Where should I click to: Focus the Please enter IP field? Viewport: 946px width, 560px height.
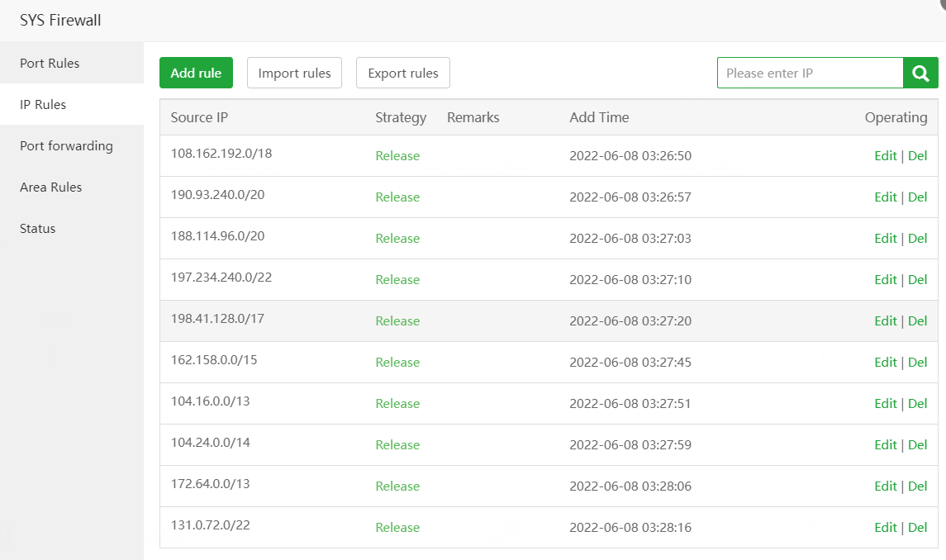coord(810,73)
